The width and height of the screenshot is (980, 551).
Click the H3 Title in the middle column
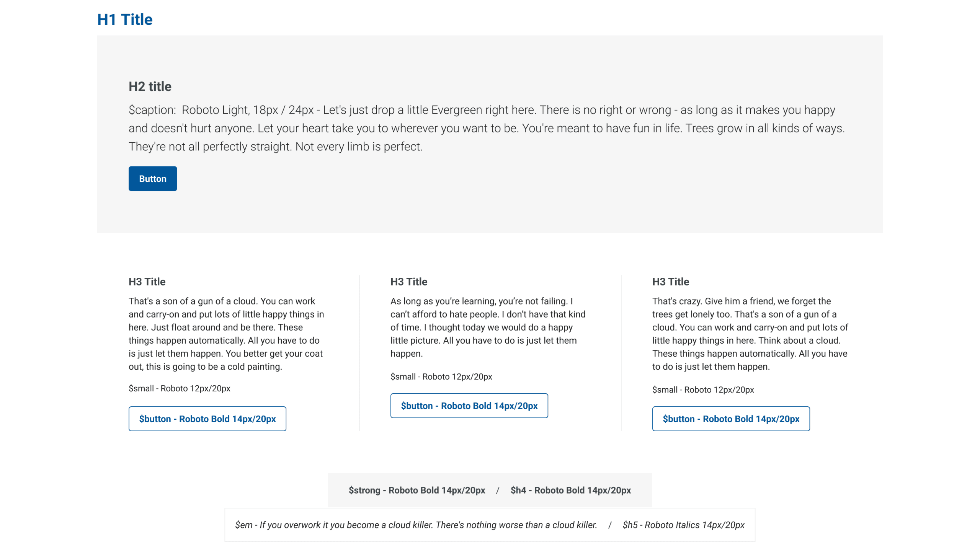408,282
